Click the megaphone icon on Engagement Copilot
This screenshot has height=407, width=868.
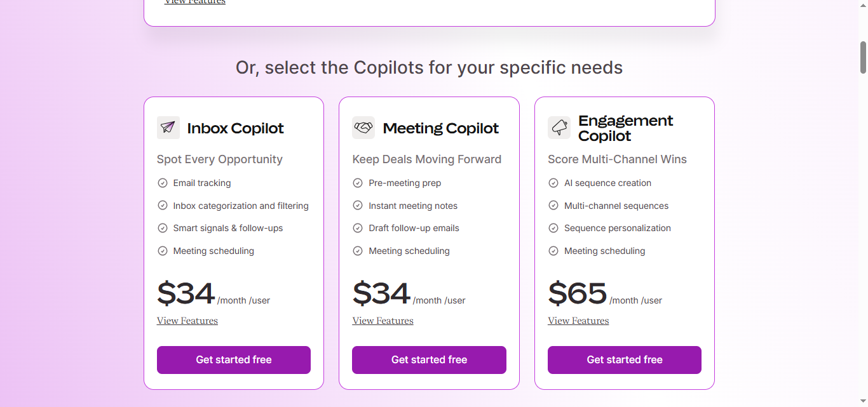click(x=559, y=127)
